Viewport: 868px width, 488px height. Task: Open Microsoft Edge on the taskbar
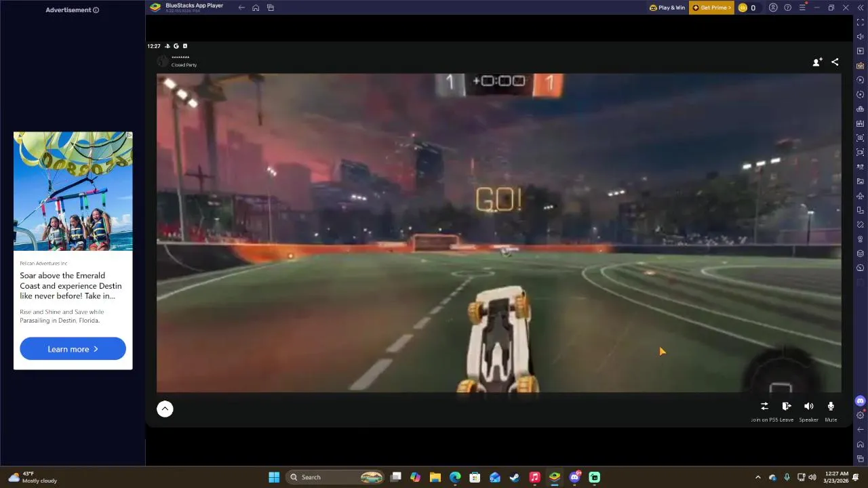pos(455,477)
